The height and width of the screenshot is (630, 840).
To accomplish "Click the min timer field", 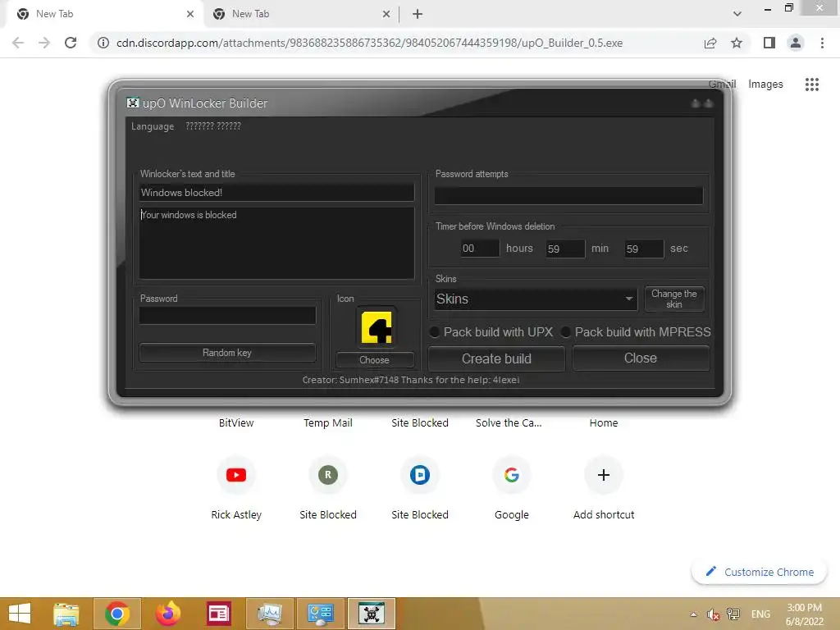I will point(566,249).
